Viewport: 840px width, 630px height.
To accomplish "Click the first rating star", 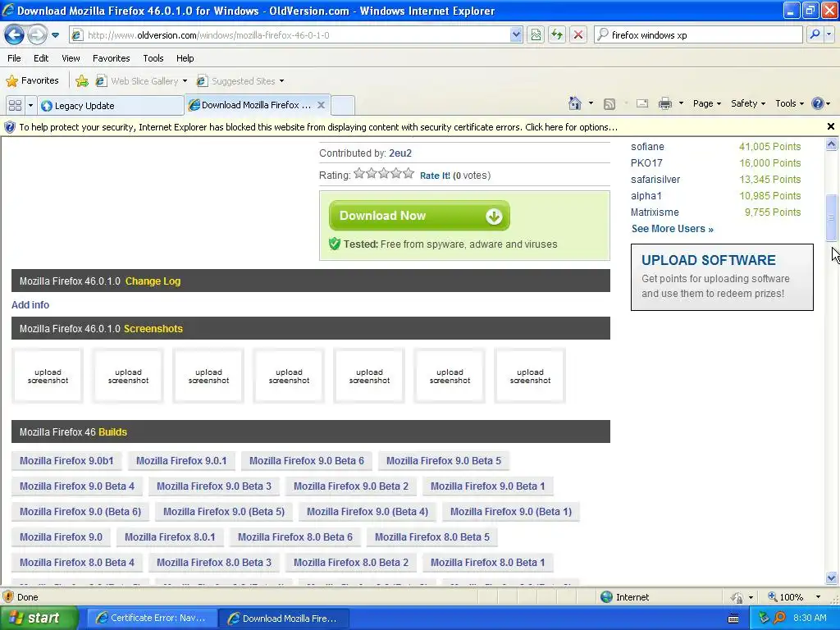I will point(359,173).
